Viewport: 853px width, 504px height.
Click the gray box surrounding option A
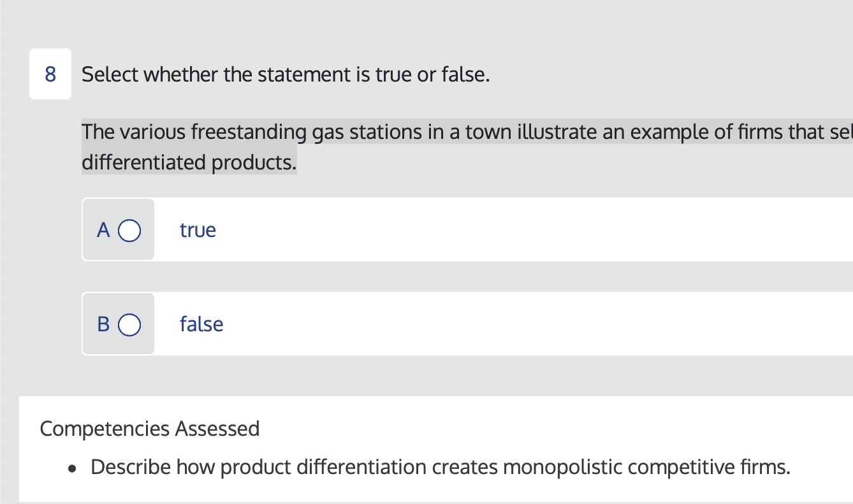[x=118, y=230]
